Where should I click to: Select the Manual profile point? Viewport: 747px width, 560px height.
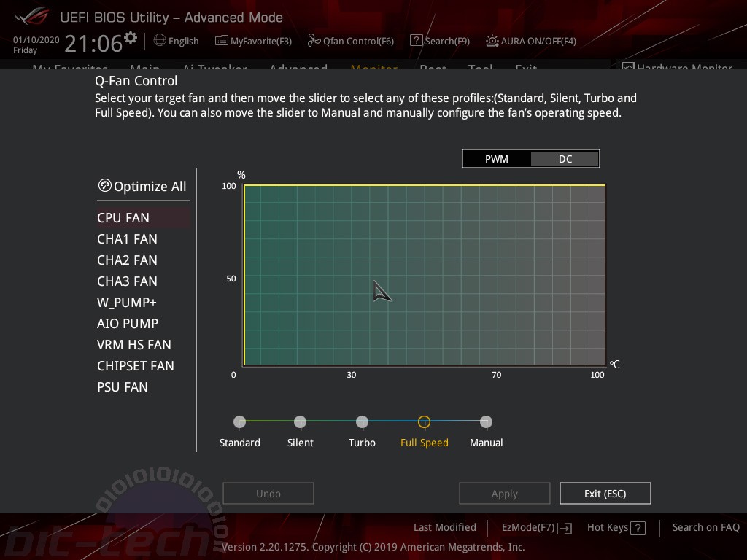pos(486,421)
